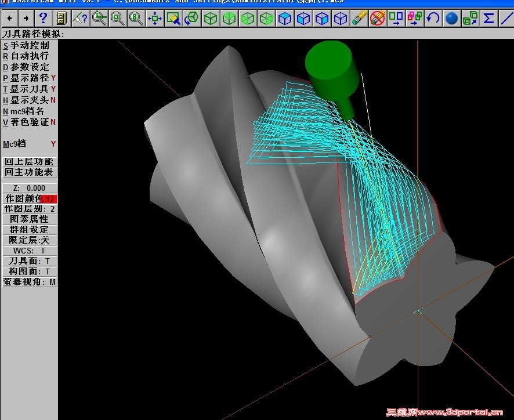Select the Analyze entity icon
Viewport: 514px width, 420px height.
coord(81,19)
